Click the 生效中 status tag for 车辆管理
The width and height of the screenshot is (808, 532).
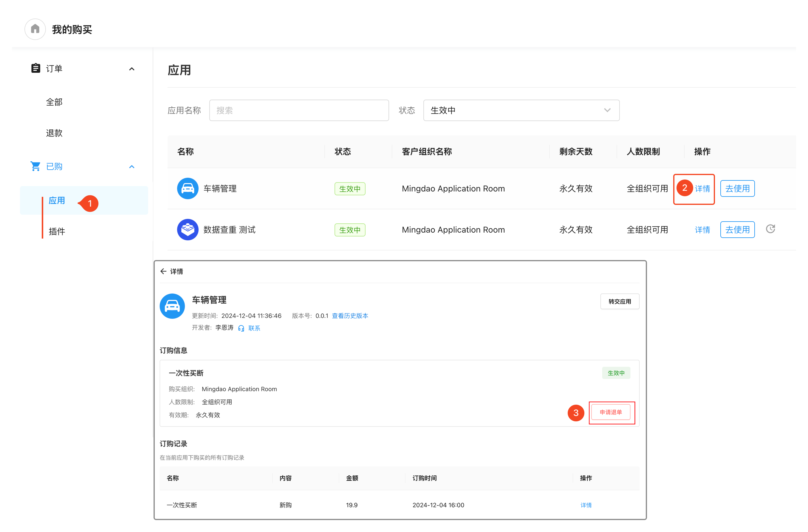(350, 189)
